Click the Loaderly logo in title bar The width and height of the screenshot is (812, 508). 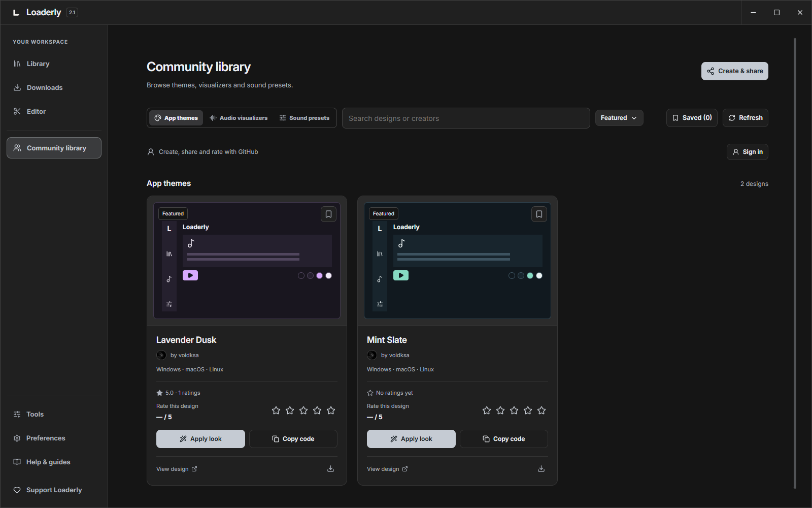pos(16,12)
